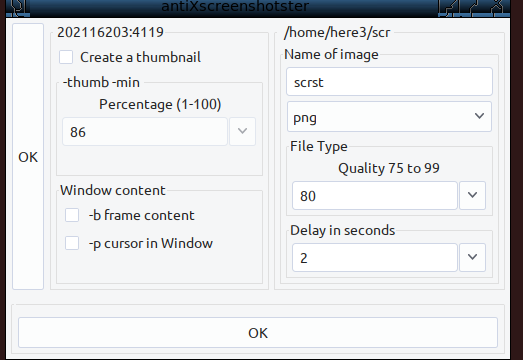Click the Percentage value field showing 86
The width and height of the screenshot is (523, 360).
tap(145, 131)
